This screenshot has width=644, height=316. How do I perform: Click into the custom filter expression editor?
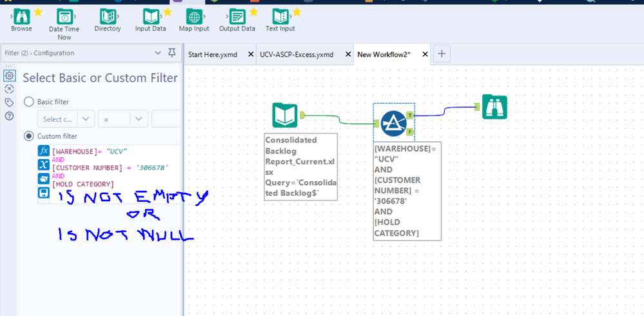[x=115, y=173]
